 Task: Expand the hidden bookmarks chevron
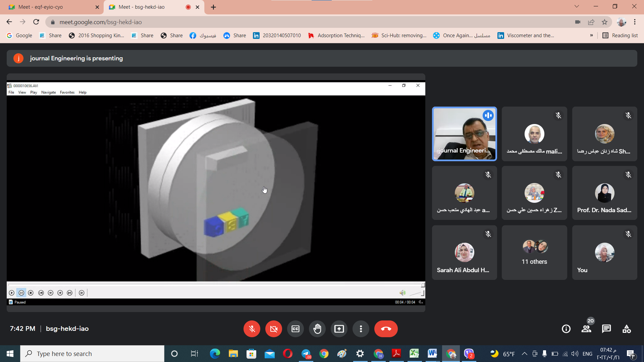pyautogui.click(x=591, y=36)
